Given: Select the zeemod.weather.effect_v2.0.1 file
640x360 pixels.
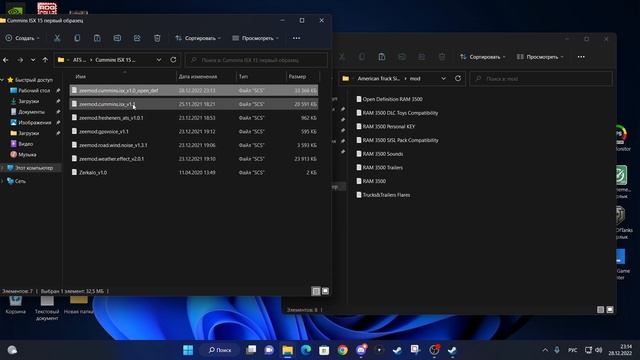Looking at the screenshot, I should (194, 159).
